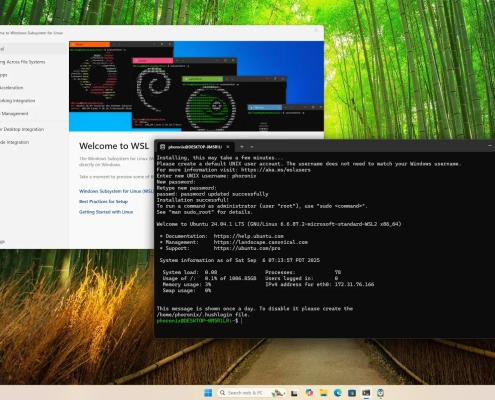This screenshot has height=400, width=495.
Task: Select the General item in the WSL sidebar
Action: click(x=33, y=49)
